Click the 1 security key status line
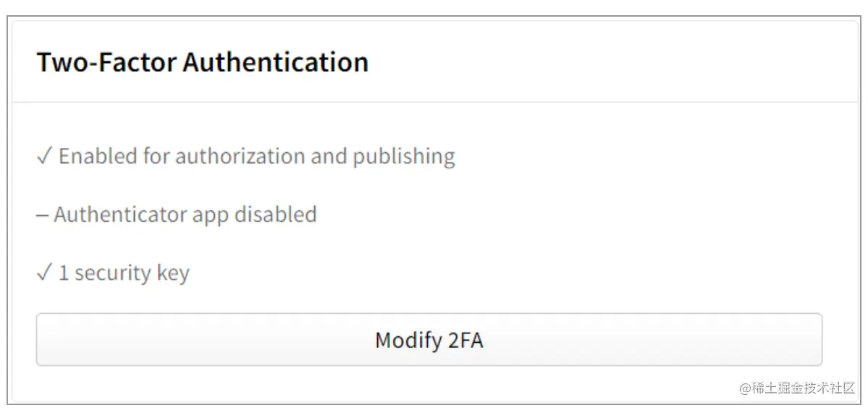 click(114, 273)
